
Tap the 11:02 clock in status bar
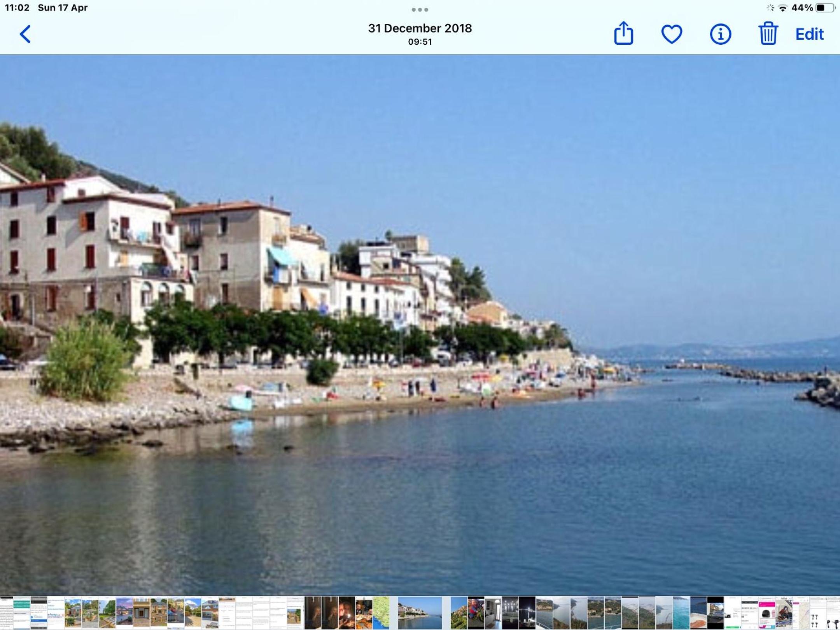[x=17, y=8]
